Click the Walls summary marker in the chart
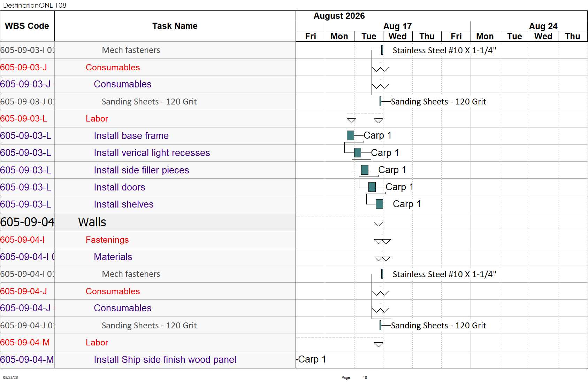The image size is (588, 382). 379,224
